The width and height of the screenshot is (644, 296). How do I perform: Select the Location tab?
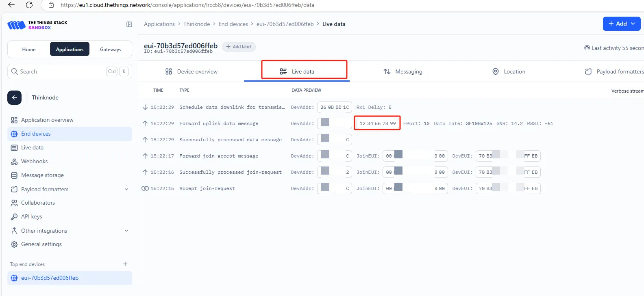pyautogui.click(x=509, y=71)
